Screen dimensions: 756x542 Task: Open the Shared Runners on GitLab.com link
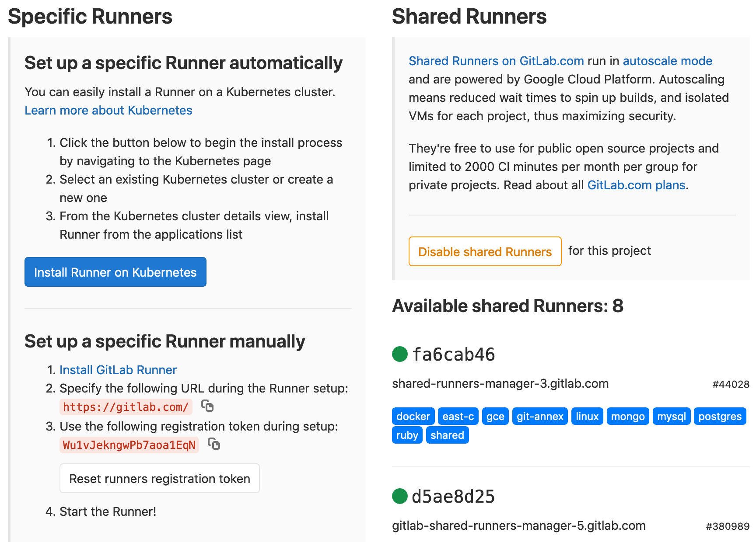(496, 61)
